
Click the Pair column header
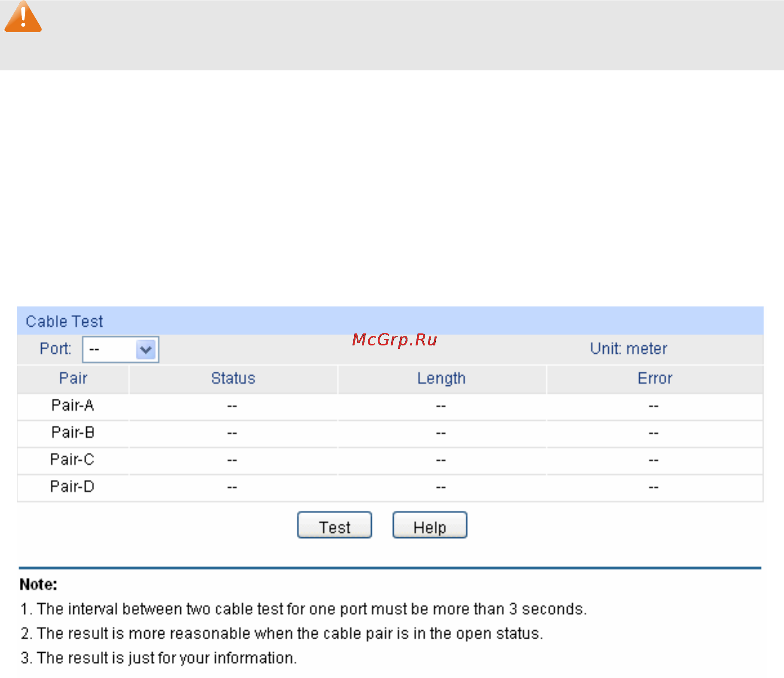73,378
